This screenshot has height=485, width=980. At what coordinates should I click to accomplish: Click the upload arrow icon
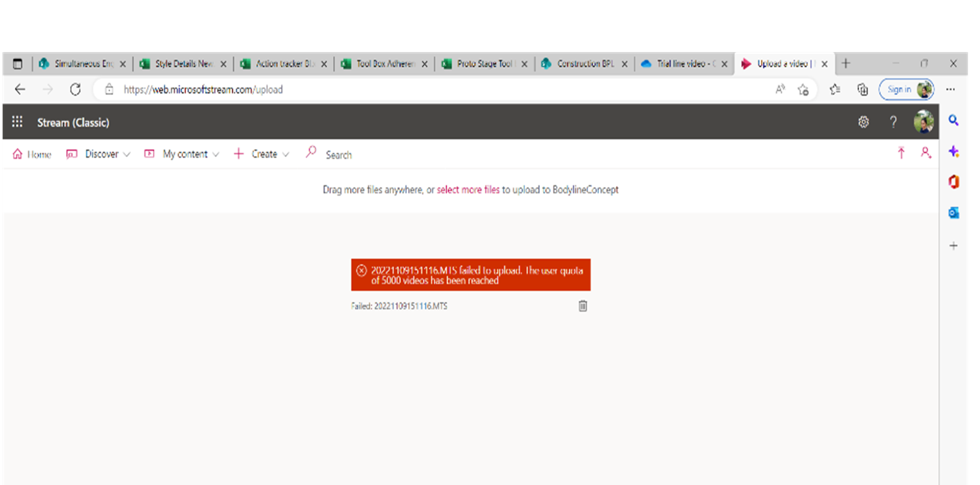tap(900, 153)
